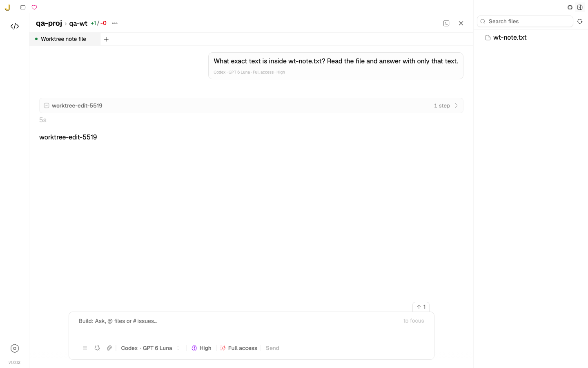Click the qa-wt worktree name
Screen dimensions: 588x368
78,23
